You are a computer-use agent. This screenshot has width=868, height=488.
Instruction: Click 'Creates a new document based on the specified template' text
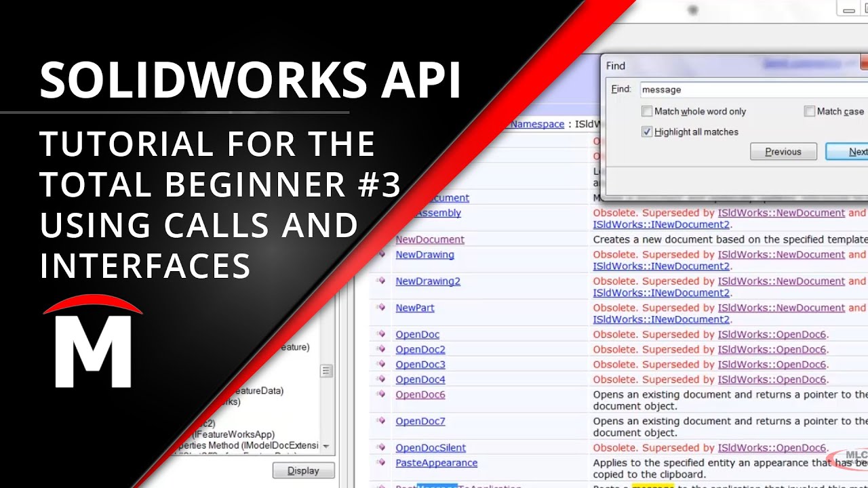(x=730, y=239)
